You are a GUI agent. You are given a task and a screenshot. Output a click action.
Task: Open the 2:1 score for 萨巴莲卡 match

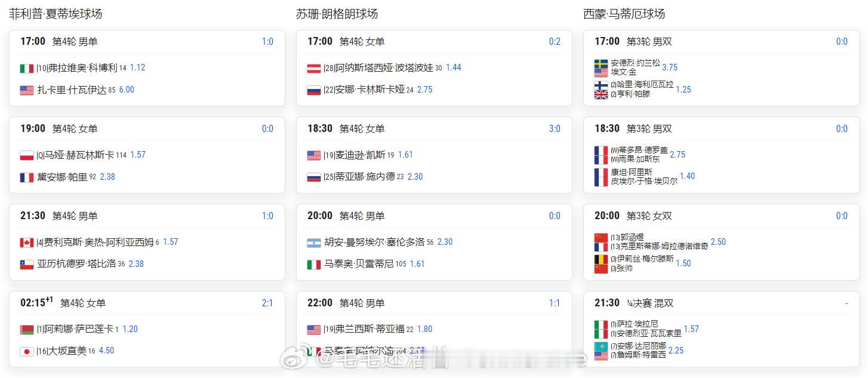pos(267,303)
